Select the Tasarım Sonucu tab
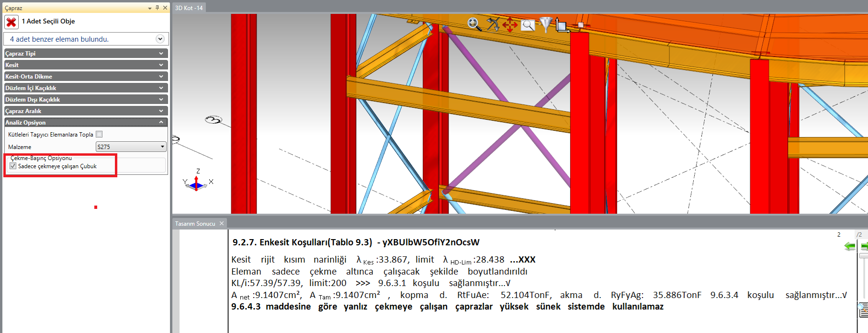Viewport: 868px width, 333px height. pos(195,224)
